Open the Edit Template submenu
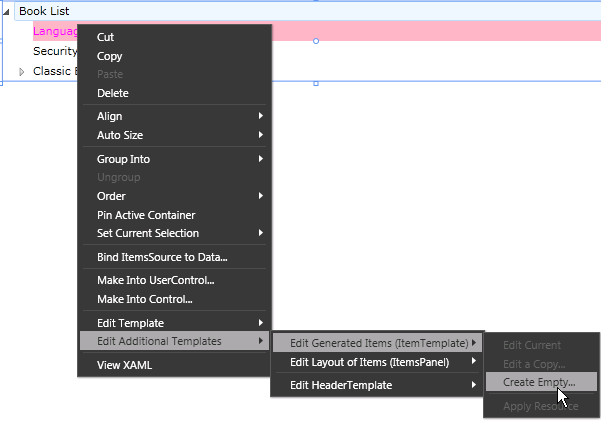This screenshot has height=421, width=601. (x=130, y=323)
